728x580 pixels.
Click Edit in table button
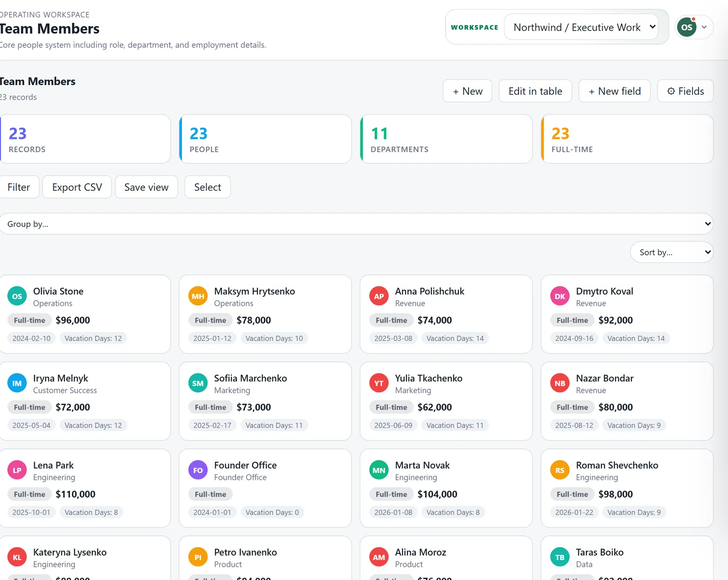point(535,91)
